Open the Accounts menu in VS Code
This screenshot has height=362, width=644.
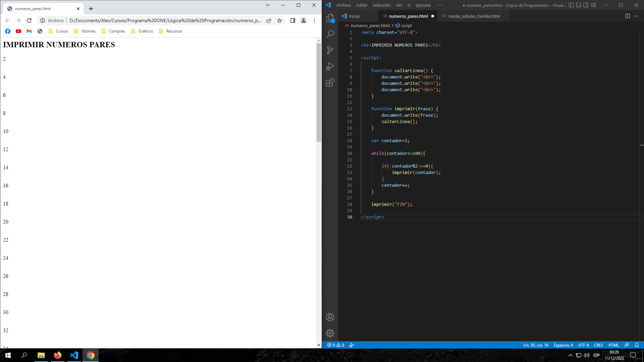coord(330,317)
